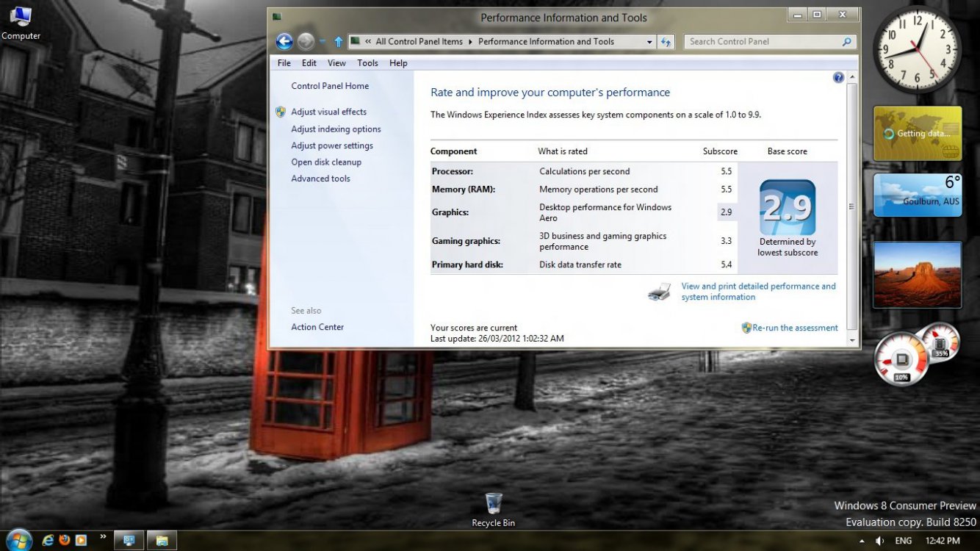The height and width of the screenshot is (551, 980).
Task: Click the 2.9 base score badge
Action: click(788, 207)
